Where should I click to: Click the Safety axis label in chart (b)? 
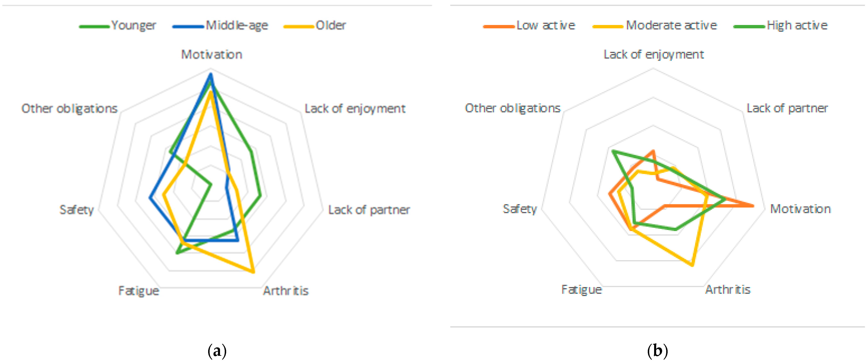[520, 209]
